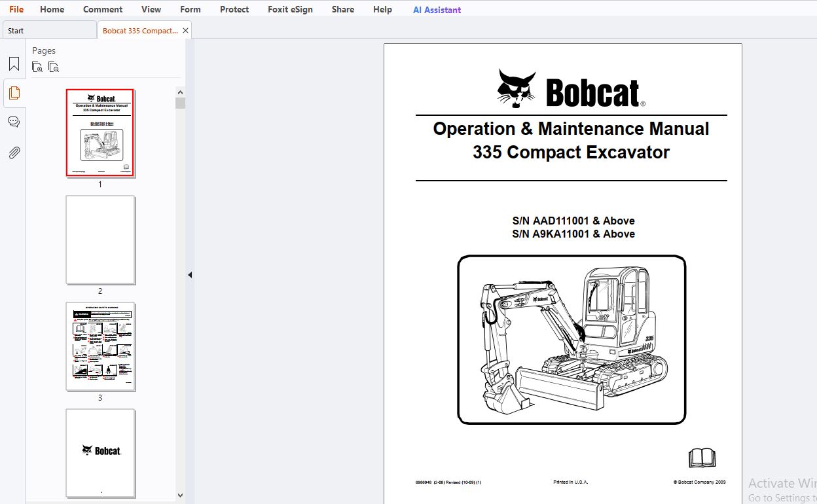Collapse the navigation panel with arrow

click(x=190, y=275)
